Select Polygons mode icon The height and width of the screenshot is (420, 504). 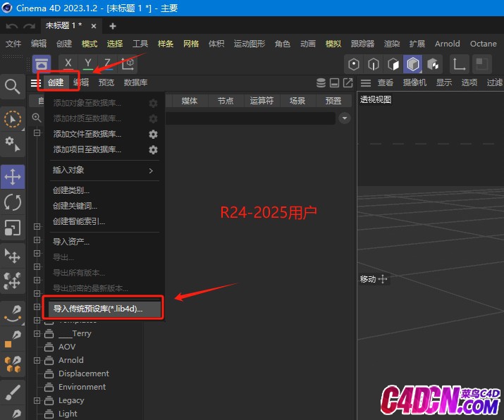[x=393, y=64]
